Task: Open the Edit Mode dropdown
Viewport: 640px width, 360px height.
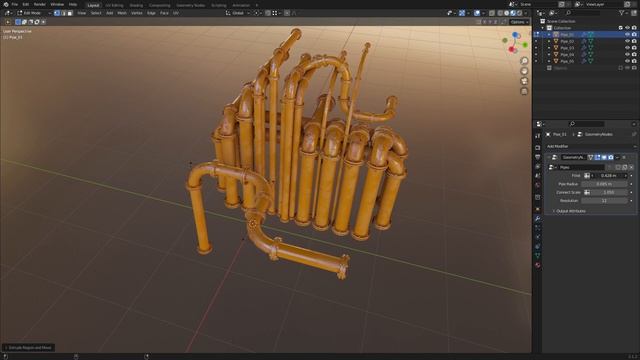Action: point(33,13)
